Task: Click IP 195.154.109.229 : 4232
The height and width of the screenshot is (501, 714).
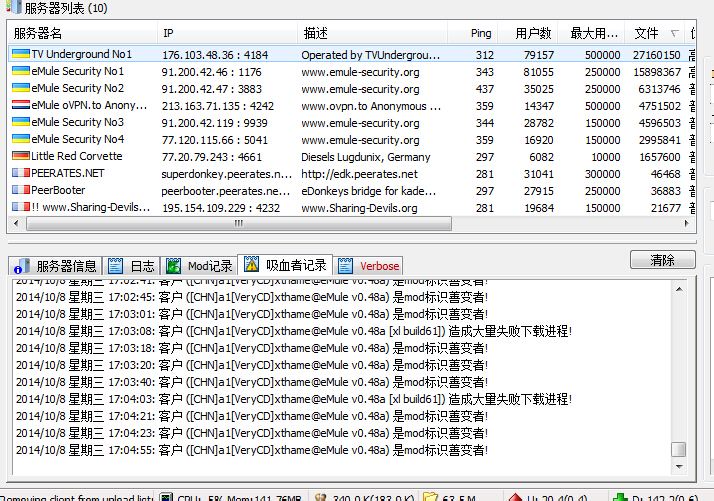Action: (x=221, y=208)
